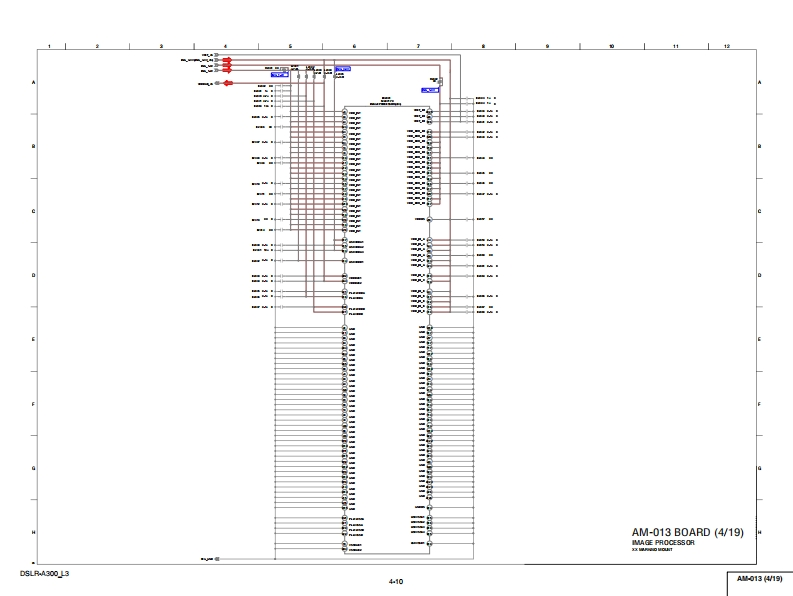This screenshot has width=793, height=596.
Task: Click the isolated red arrow below the group
Action: 227,84
